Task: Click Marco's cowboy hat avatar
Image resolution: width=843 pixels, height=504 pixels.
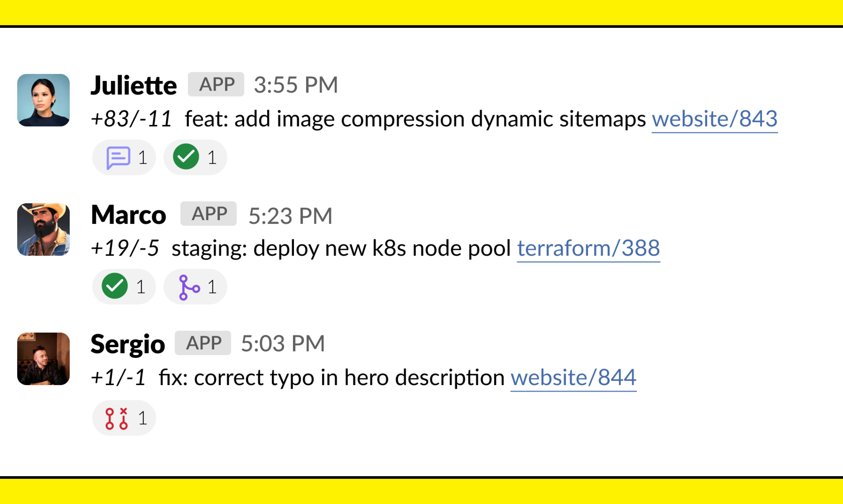Action: point(43,230)
